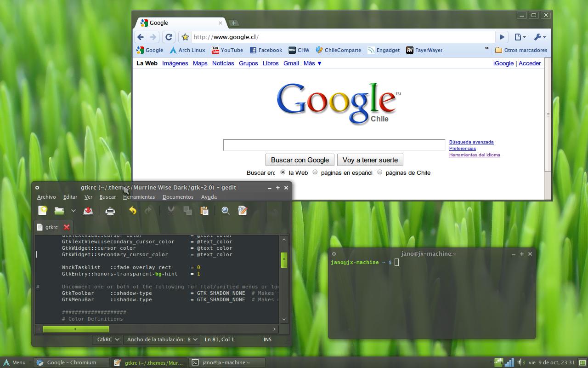Screen dimensions: 588x368
Task: Open the Google bookmark in bookmarks bar
Action: point(150,50)
